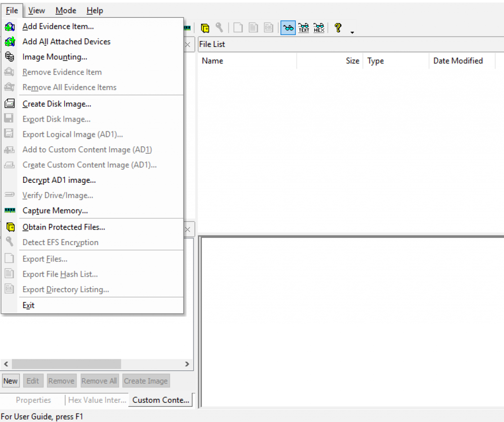504x422 pixels.
Task: Toggle the HEX view mode button
Action: (319, 28)
